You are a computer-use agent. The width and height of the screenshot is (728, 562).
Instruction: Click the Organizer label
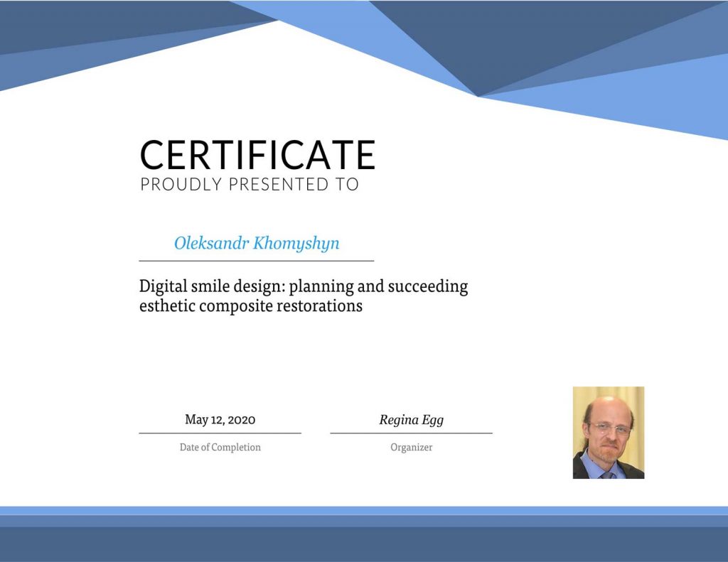(411, 447)
